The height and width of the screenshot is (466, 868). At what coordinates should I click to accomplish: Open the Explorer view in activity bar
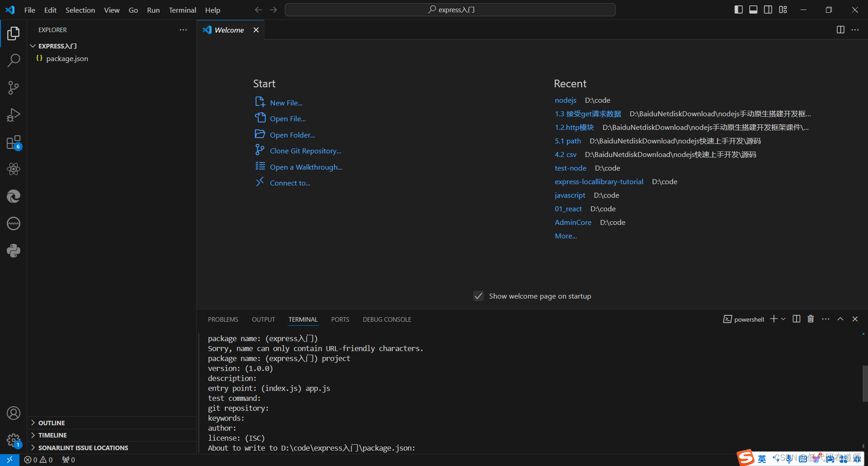14,33
